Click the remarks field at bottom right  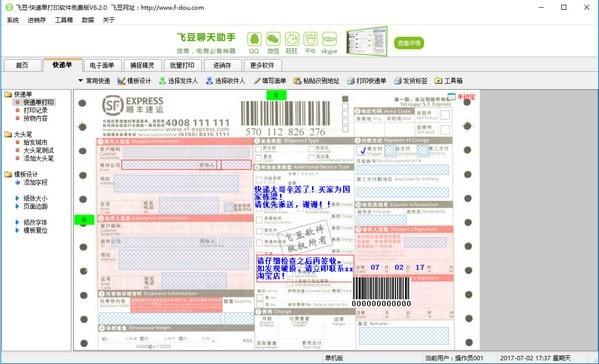click(x=404, y=336)
